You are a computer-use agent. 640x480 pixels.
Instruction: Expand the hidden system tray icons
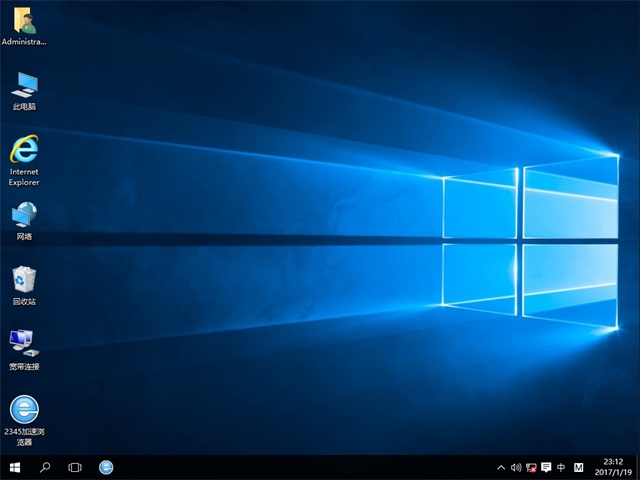501,467
